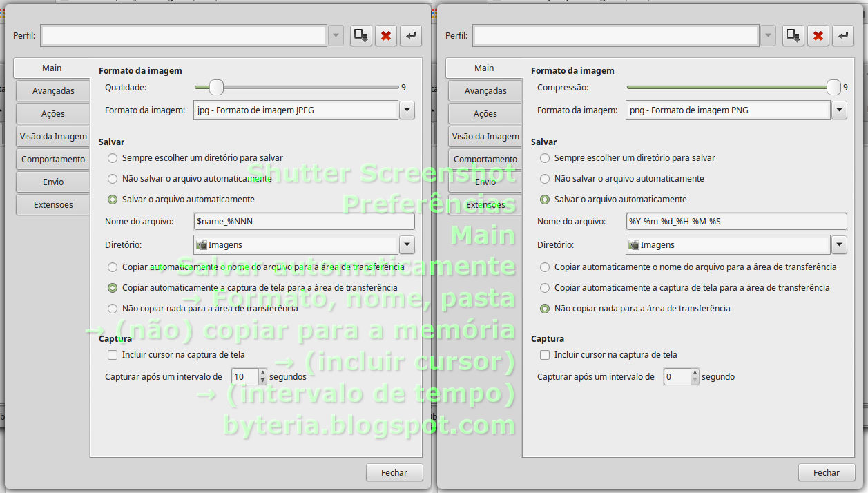The image size is (868, 493).
Task: Open the 'Visão da Imagem' tab
Action: (x=52, y=136)
